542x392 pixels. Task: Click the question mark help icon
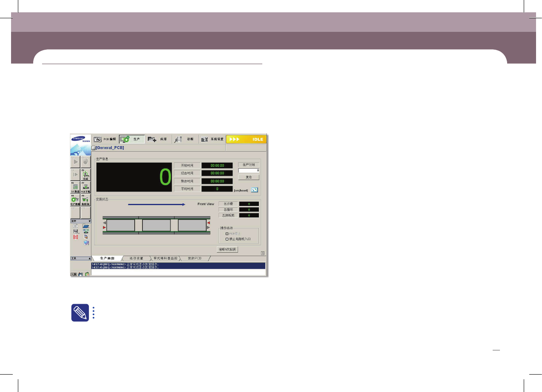click(x=264, y=253)
